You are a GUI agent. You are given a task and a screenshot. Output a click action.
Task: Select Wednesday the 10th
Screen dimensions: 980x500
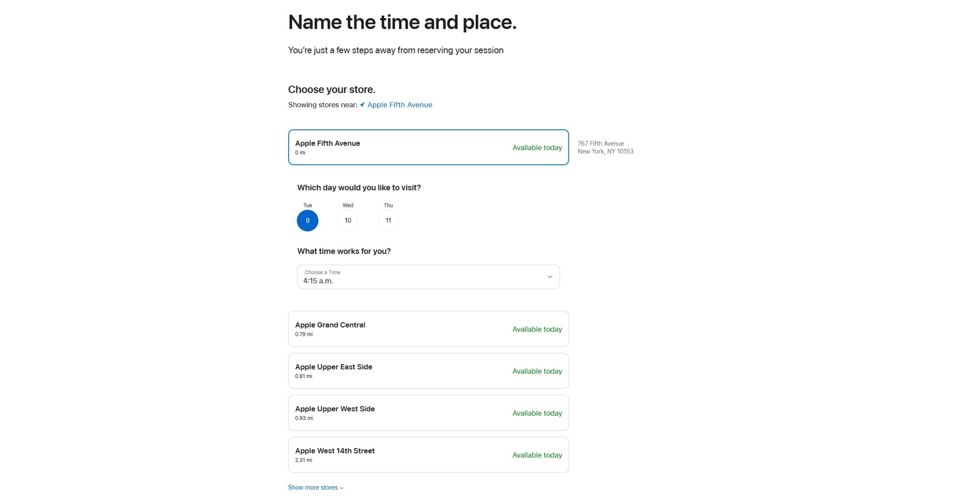(x=348, y=221)
